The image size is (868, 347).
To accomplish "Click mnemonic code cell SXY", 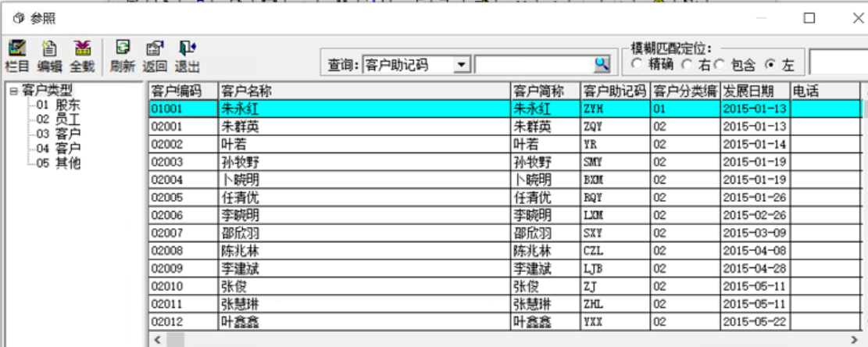I will point(615,233).
